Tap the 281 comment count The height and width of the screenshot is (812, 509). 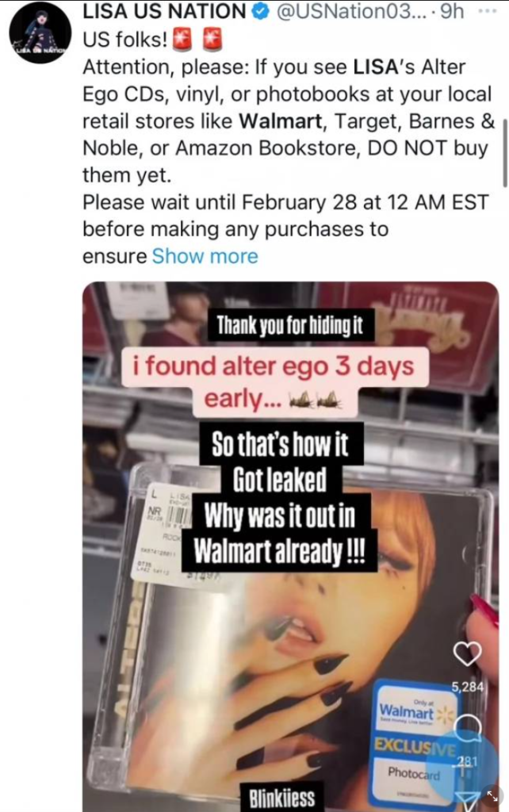coord(467,761)
